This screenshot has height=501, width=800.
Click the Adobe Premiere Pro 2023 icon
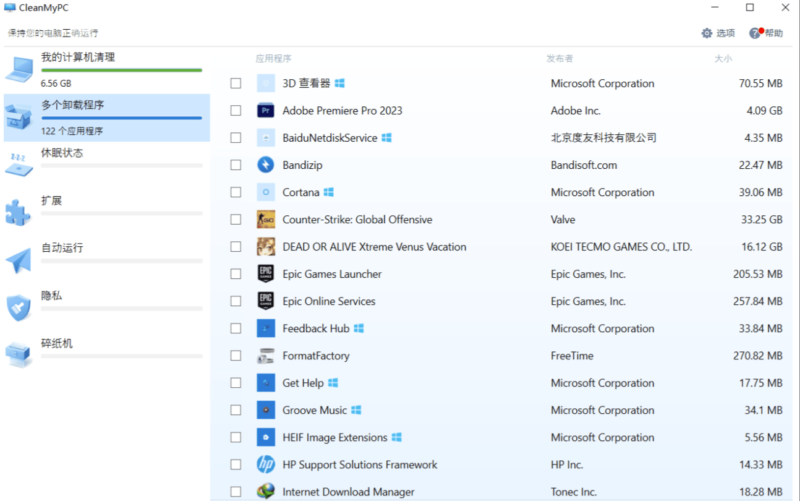[265, 111]
